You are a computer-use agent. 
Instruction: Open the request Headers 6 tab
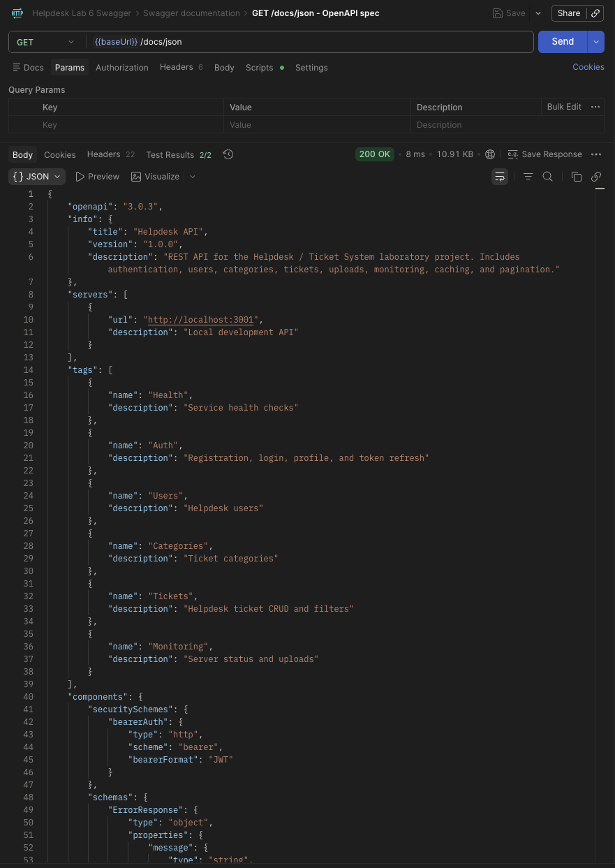(181, 67)
